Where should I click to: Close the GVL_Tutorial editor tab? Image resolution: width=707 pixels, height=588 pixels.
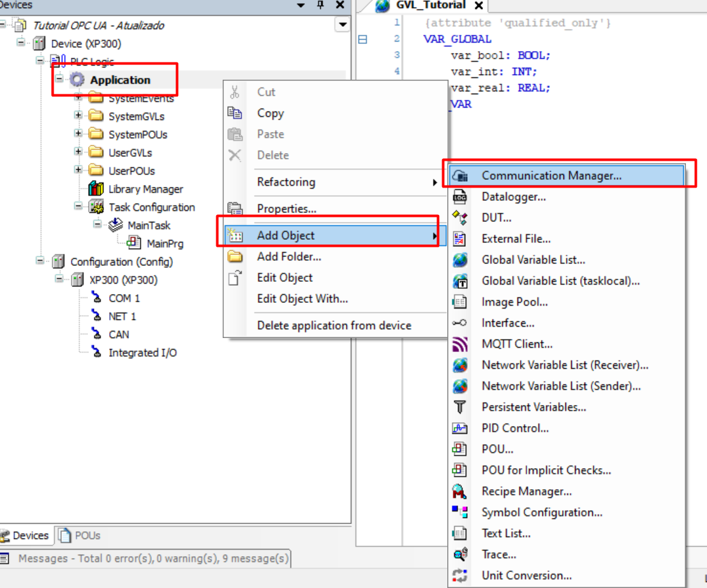click(479, 6)
